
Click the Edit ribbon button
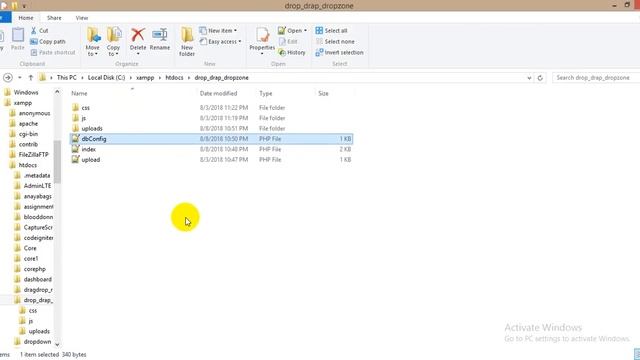pos(288,42)
